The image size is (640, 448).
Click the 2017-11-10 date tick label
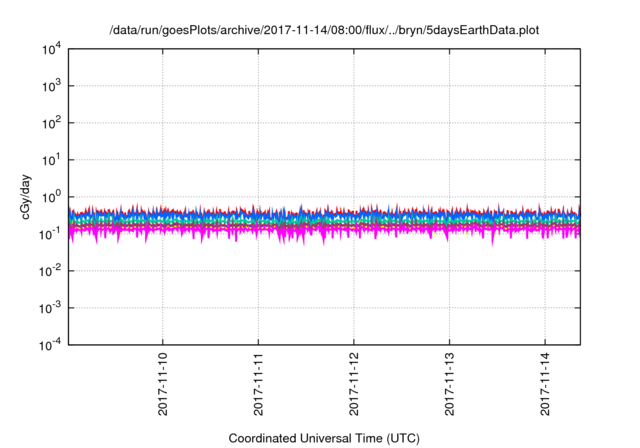(x=163, y=384)
